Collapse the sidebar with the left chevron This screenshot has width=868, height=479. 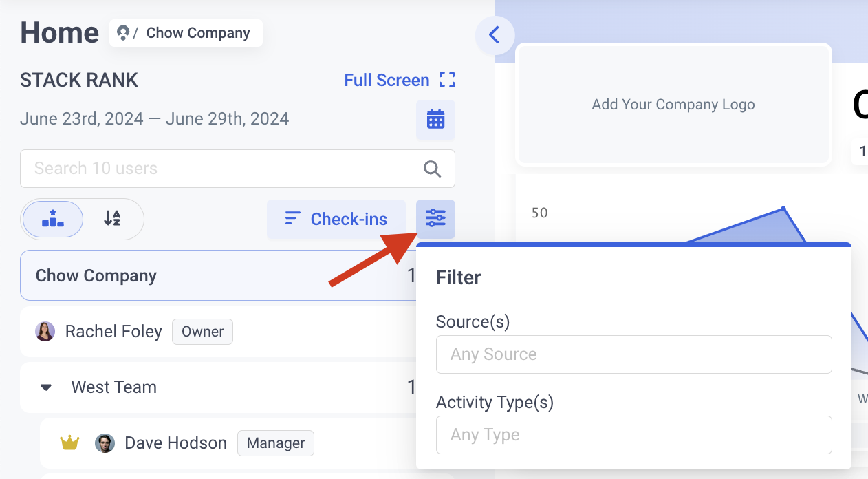coord(494,35)
